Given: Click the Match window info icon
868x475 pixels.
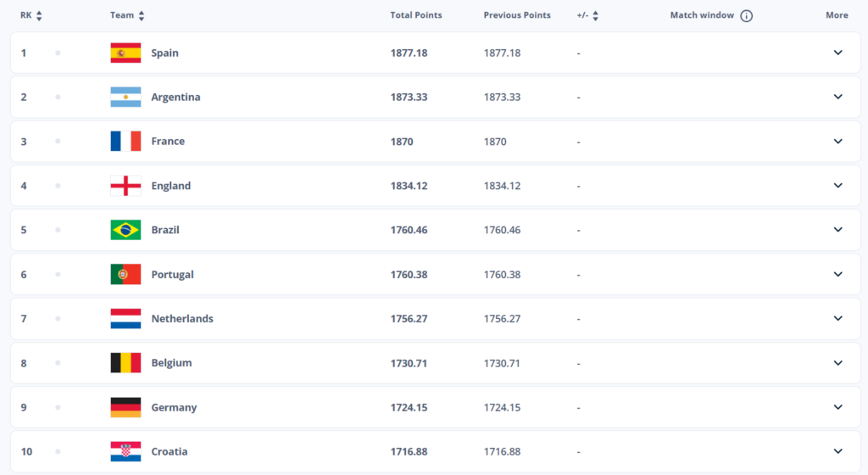Looking at the screenshot, I should pyautogui.click(x=746, y=16).
